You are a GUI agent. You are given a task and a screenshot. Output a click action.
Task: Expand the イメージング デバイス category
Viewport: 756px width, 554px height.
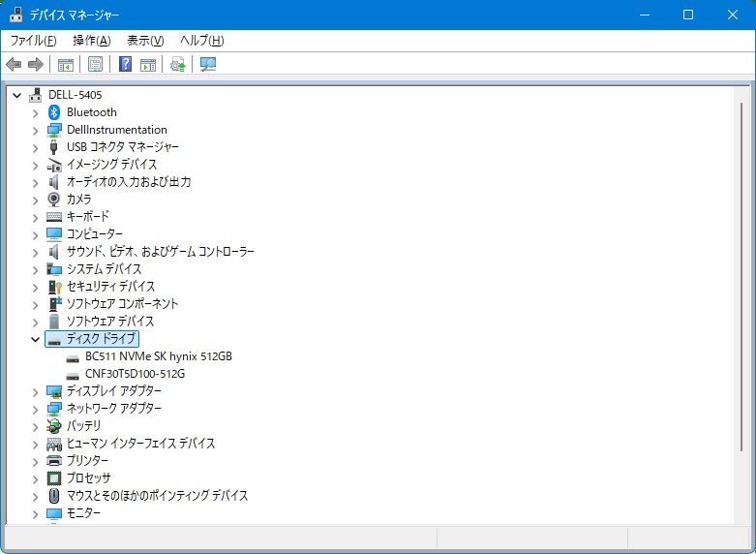pos(35,166)
